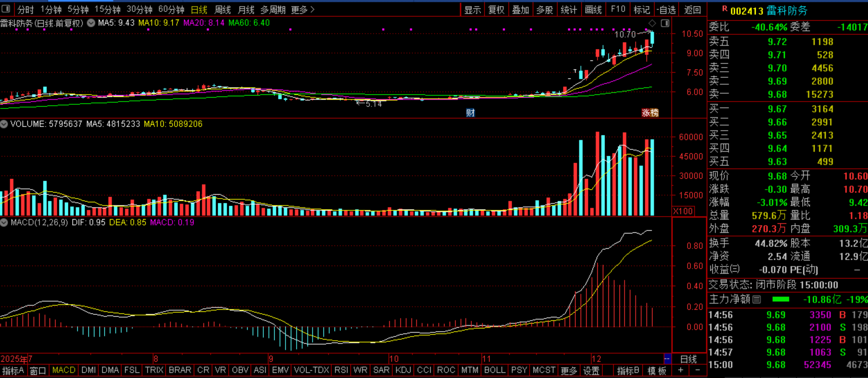Select the 日线 daily chart tab

pos(199,10)
